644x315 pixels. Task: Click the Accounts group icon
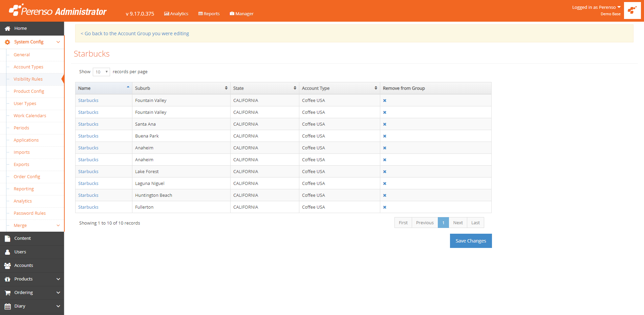(x=7, y=266)
